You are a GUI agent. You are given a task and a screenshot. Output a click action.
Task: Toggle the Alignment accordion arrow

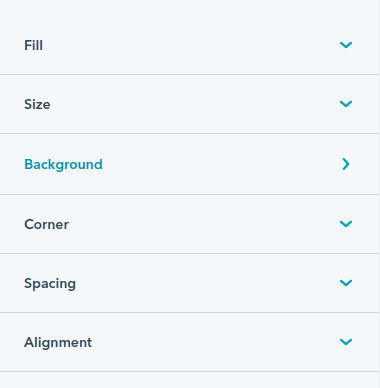[346, 342]
